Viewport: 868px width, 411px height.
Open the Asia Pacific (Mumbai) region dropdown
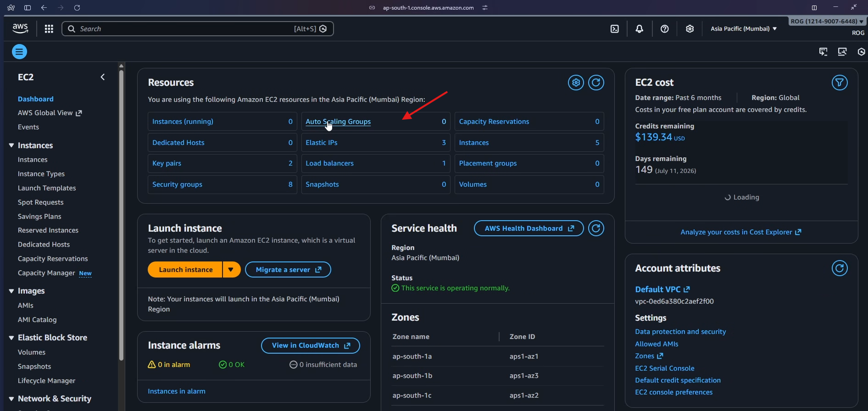(x=743, y=29)
